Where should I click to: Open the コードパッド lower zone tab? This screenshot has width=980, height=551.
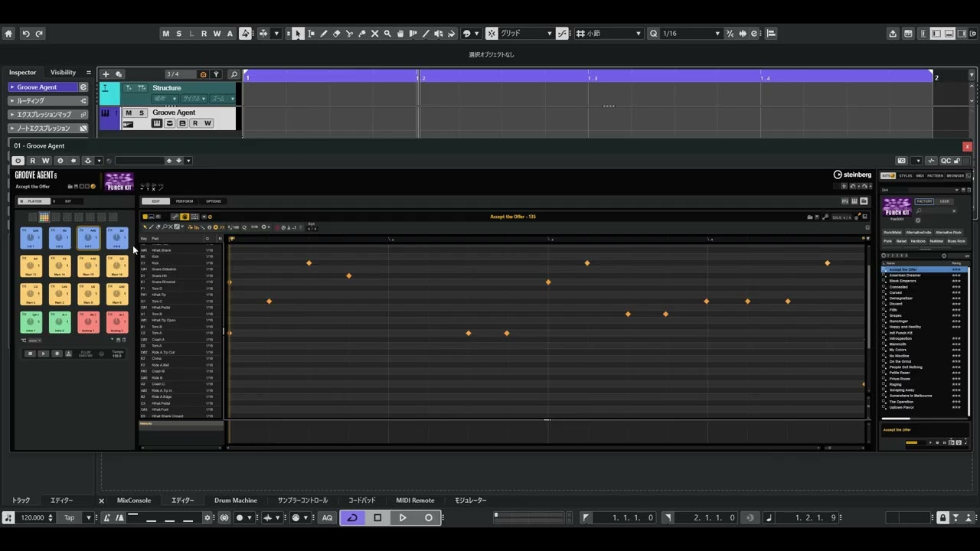[362, 500]
